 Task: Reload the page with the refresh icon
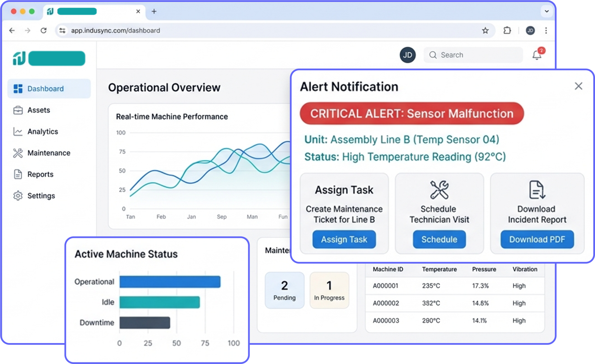(x=43, y=30)
